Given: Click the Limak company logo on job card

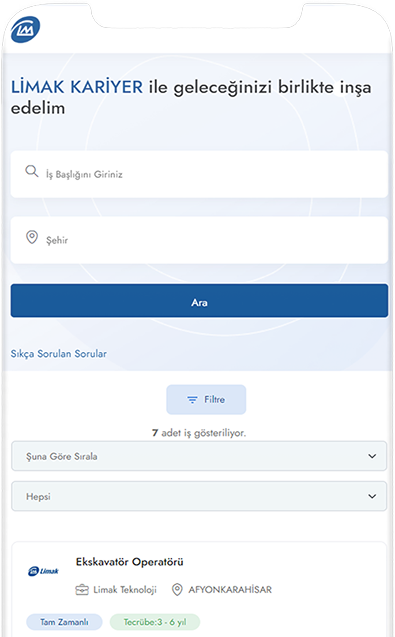Looking at the screenshot, I should click(x=43, y=571).
